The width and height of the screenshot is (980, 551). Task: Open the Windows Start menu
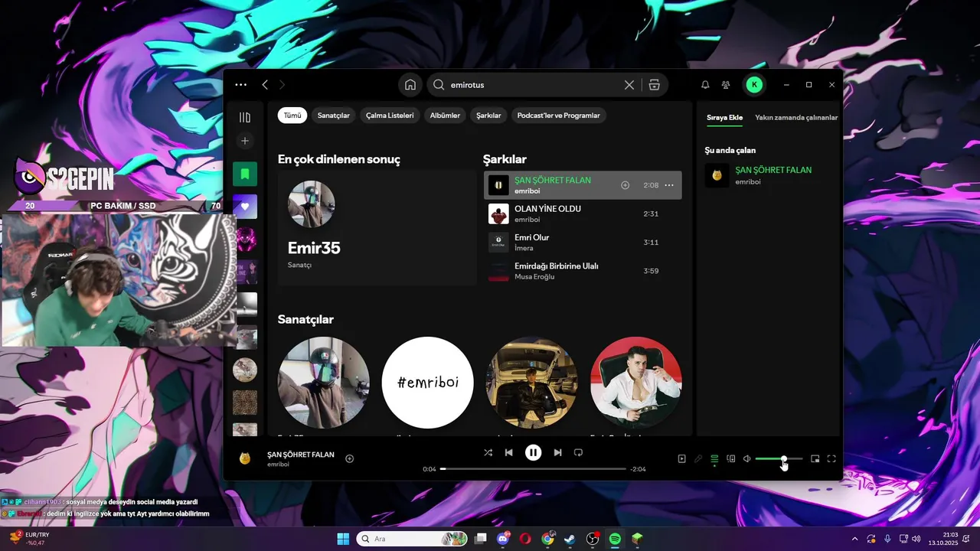point(343,539)
